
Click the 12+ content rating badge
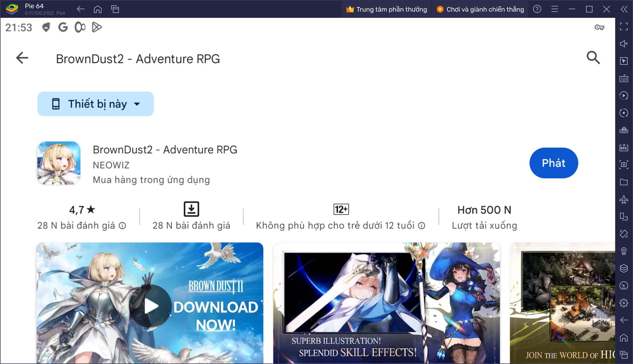341,209
